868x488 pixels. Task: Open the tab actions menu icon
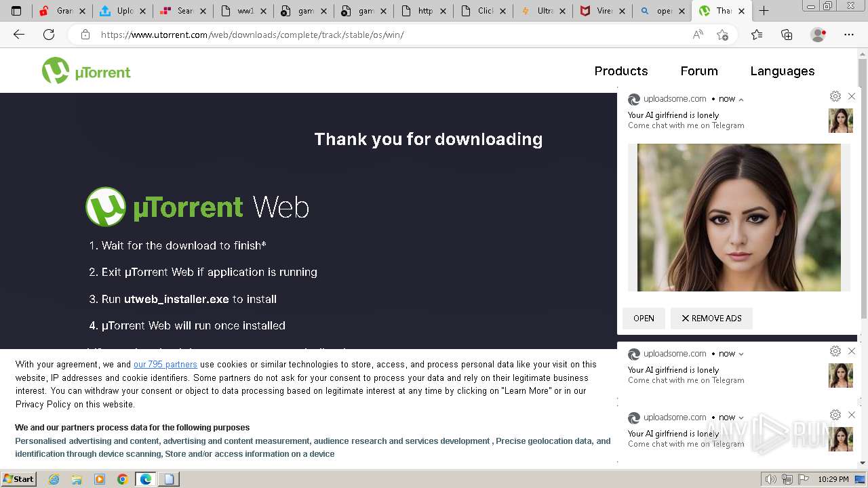tap(16, 11)
